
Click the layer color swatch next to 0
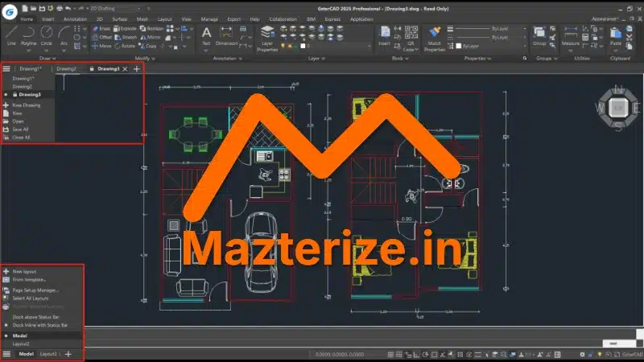click(303, 46)
